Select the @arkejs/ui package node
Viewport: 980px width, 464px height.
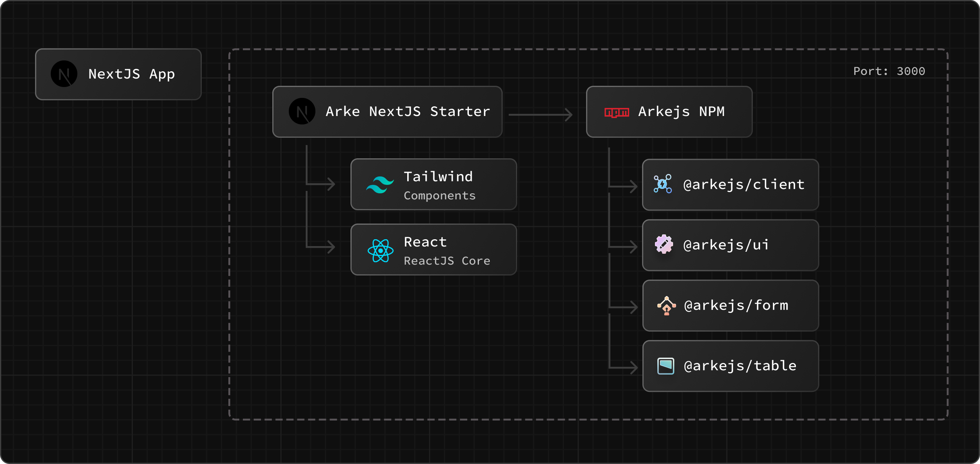click(x=730, y=245)
